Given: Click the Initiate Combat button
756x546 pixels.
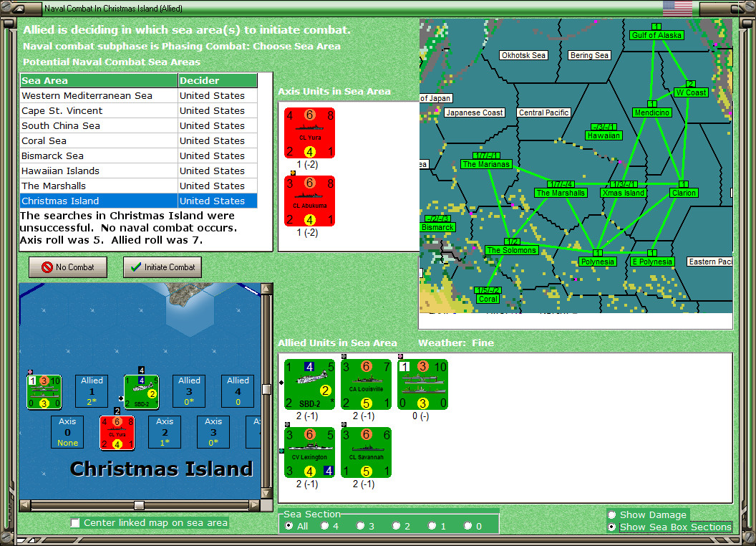Looking at the screenshot, I should [163, 267].
